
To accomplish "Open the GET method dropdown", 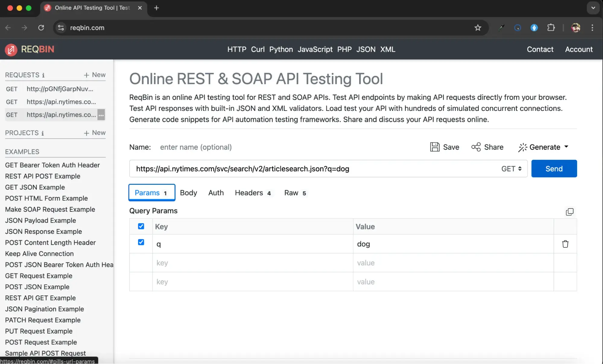I will pyautogui.click(x=511, y=169).
